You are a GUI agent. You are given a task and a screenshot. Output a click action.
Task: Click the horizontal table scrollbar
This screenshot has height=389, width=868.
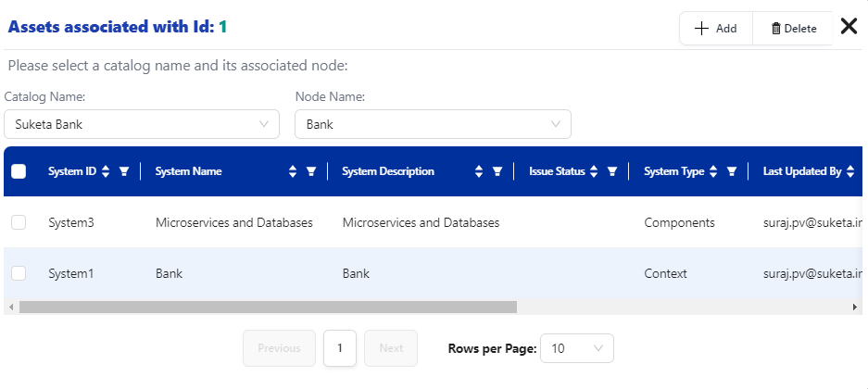(x=268, y=307)
